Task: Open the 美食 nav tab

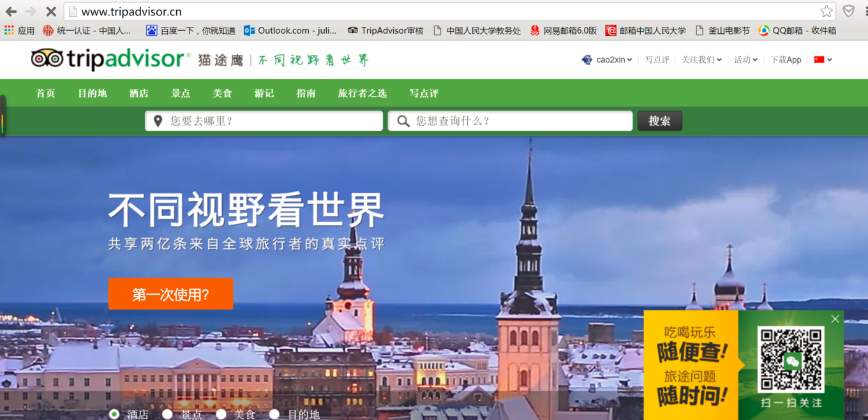Action: pos(222,93)
